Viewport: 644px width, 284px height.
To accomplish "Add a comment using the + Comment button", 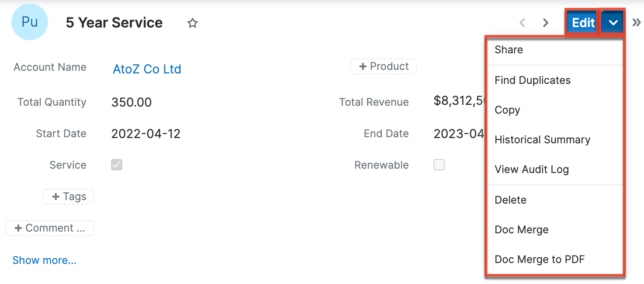I will click(x=50, y=228).
